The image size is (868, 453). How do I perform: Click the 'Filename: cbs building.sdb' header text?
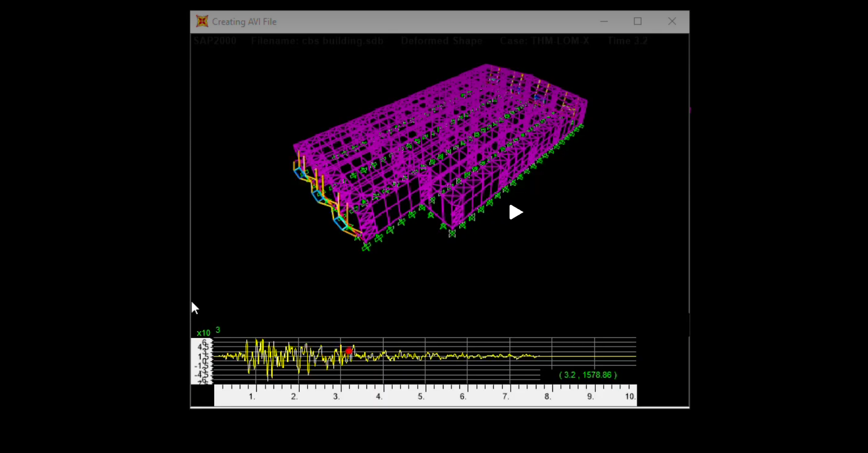pos(317,41)
